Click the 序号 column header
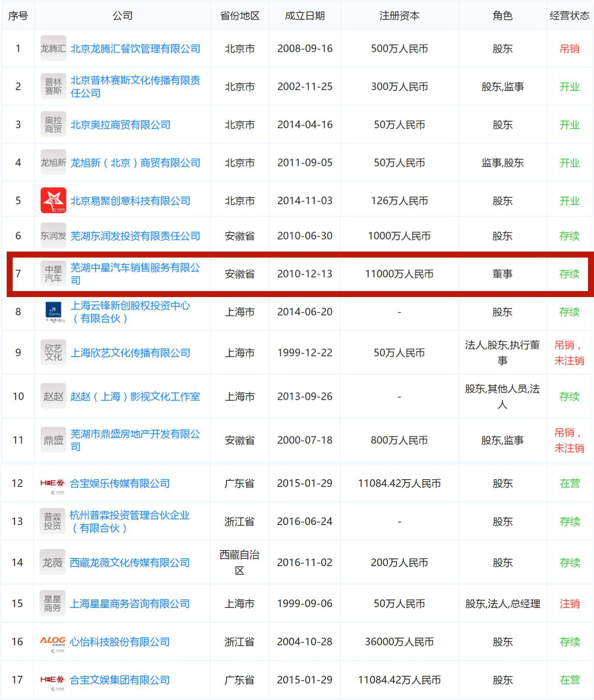The width and height of the screenshot is (594, 700). click(x=18, y=16)
